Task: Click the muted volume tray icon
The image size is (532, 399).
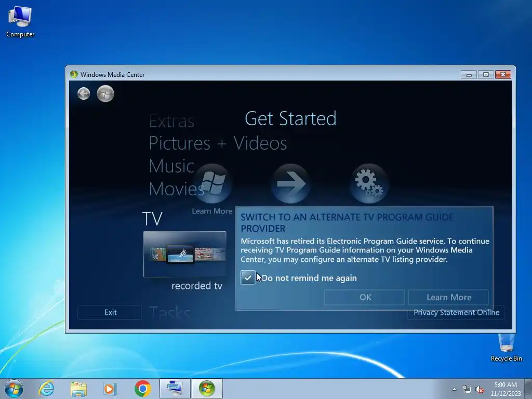Action: [x=480, y=389]
